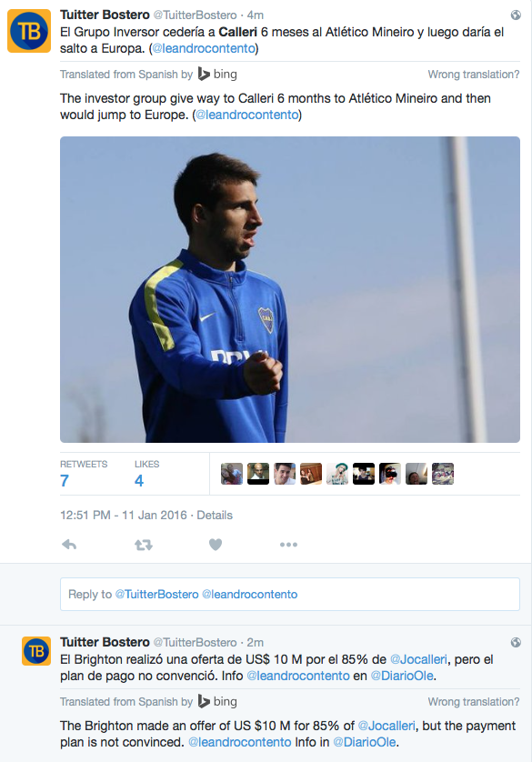View the 4 likes count
The image size is (532, 762).
point(146,474)
